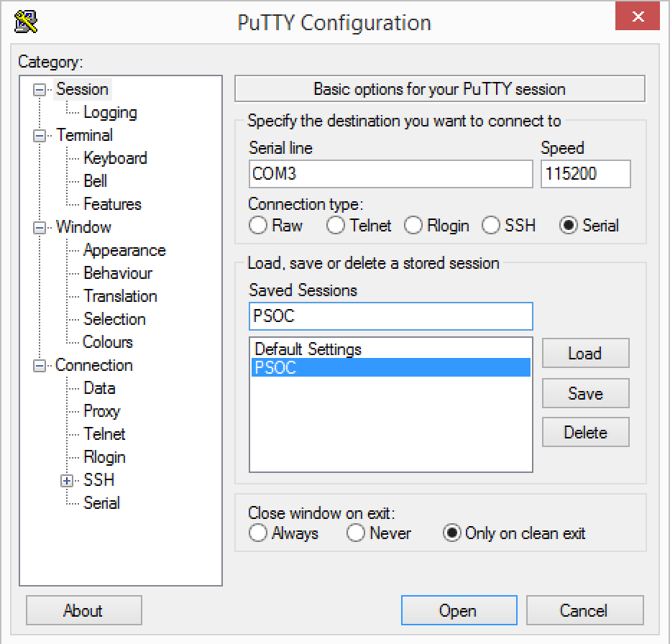This screenshot has width=670, height=644.
Task: Click the Load button
Action: [x=585, y=354]
